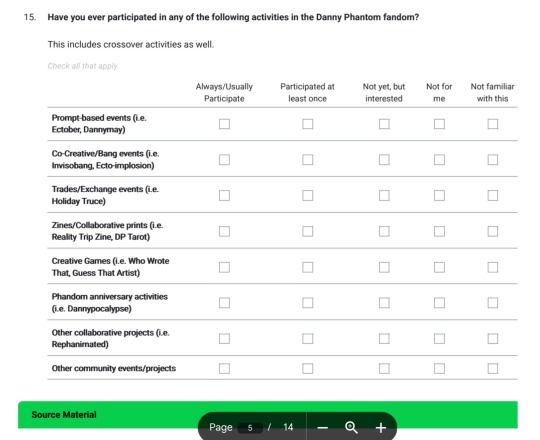Check Always/Usually Participate for Trades/Exchange events
Screen dimensions: 540x440
[224, 196]
